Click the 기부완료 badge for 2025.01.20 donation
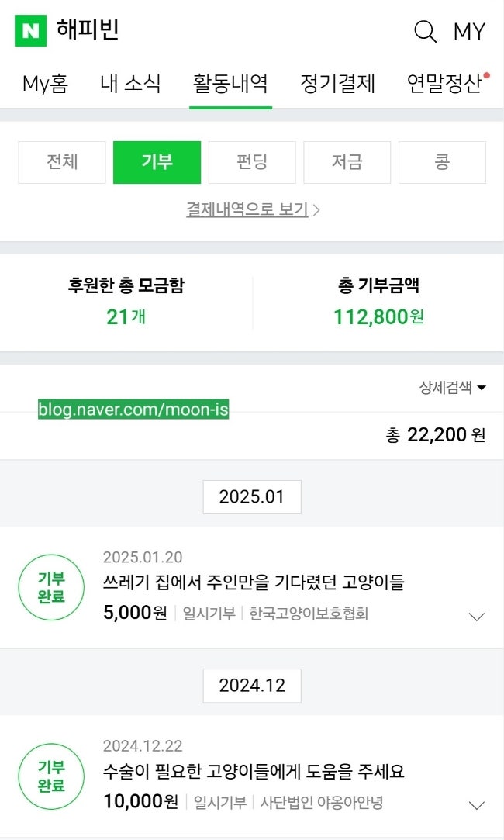The height and width of the screenshot is (840, 504). coord(52,588)
